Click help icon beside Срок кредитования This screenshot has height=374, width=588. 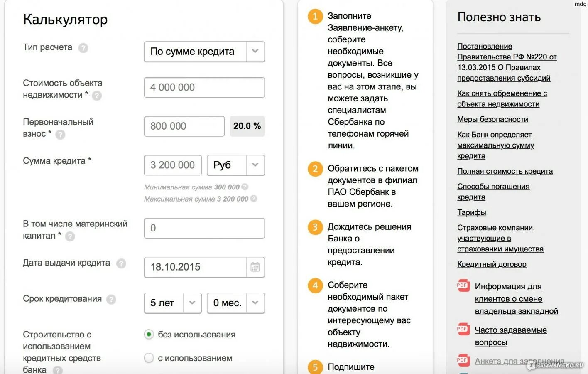(111, 299)
